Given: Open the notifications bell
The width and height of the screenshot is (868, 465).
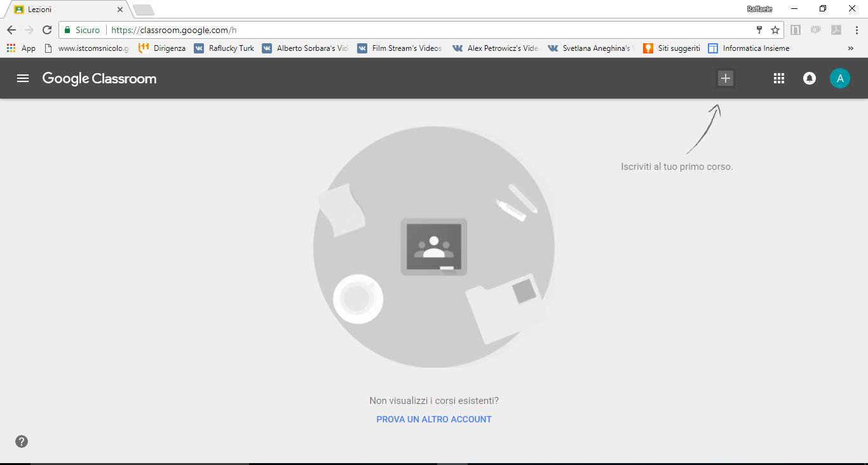Looking at the screenshot, I should 809,78.
